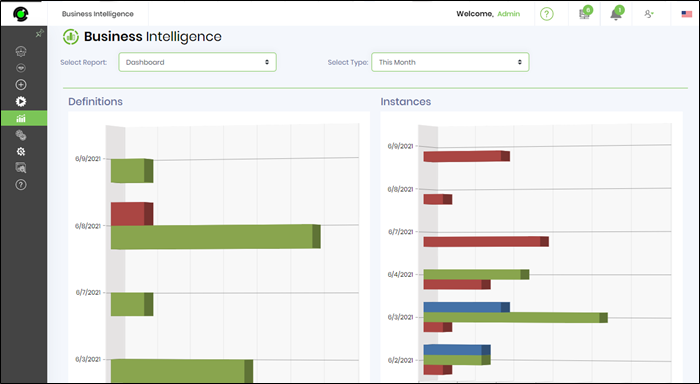Open the Select Type dropdown showing This Month
This screenshot has height=384, width=700.
point(450,62)
